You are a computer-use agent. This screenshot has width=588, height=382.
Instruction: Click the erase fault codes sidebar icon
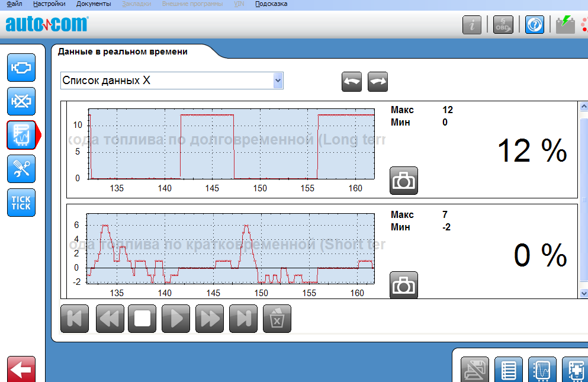point(21,101)
